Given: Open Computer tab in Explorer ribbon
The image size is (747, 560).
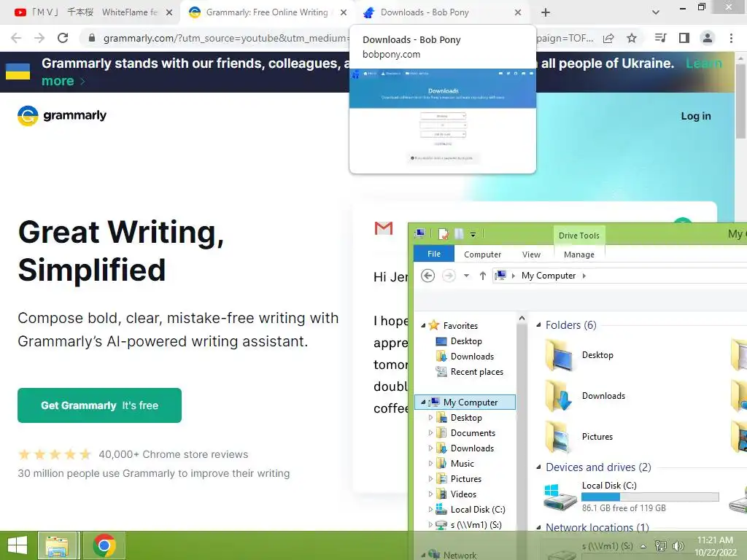Looking at the screenshot, I should (x=483, y=254).
